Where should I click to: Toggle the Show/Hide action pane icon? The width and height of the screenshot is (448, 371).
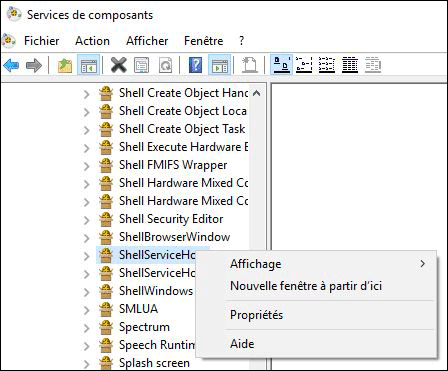pyautogui.click(x=219, y=65)
